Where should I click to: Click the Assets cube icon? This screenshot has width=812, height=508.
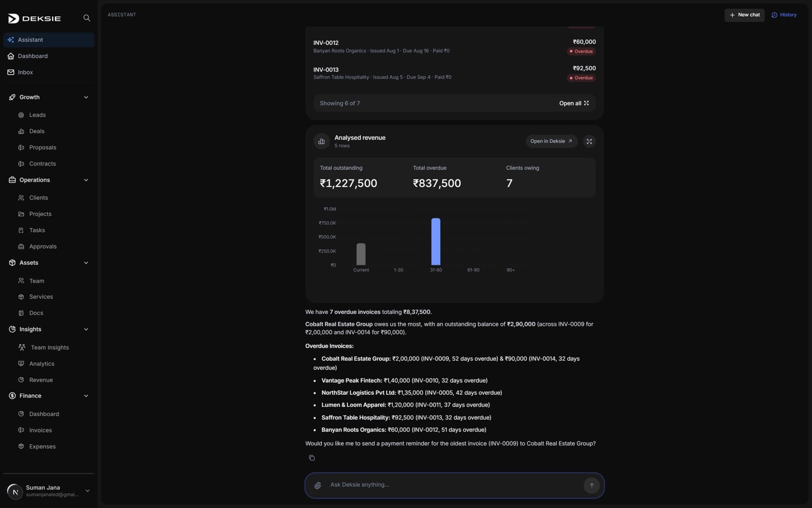pyautogui.click(x=12, y=263)
